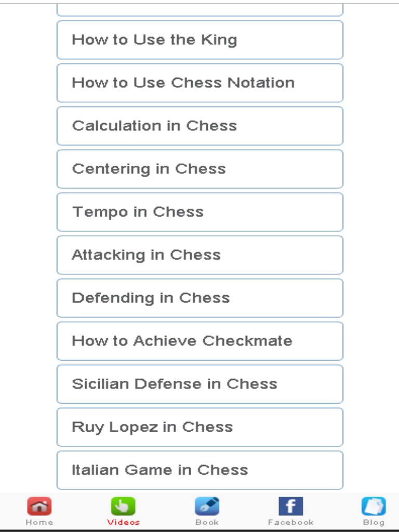Open "Italian Game in Chess" entry
Viewport: 399px width, 532px height.
click(x=199, y=470)
